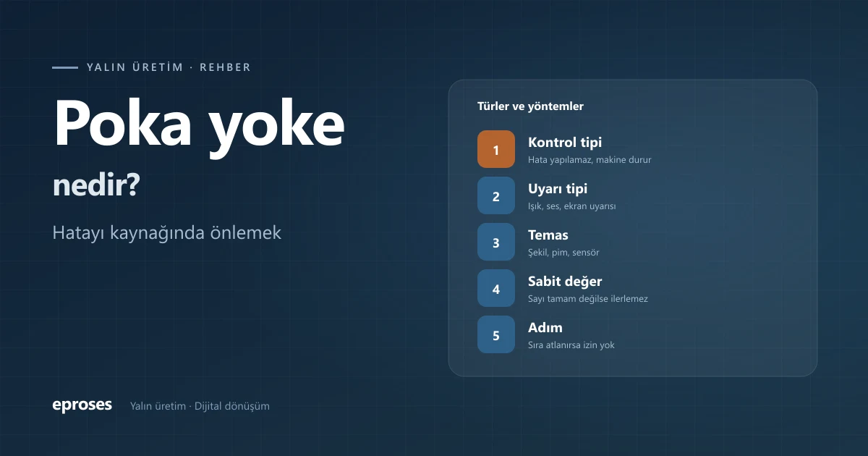Click the 'YALIN ÜRETİM · REHBER' label
Viewport: 868px width, 456px height.
(169, 67)
